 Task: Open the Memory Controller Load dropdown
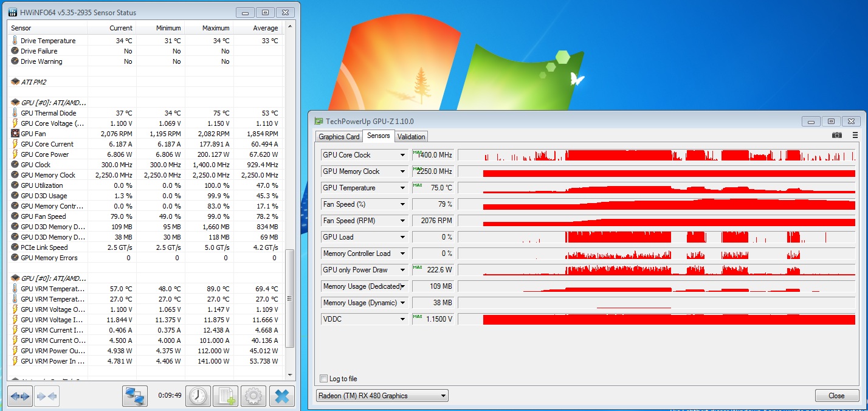coord(402,254)
